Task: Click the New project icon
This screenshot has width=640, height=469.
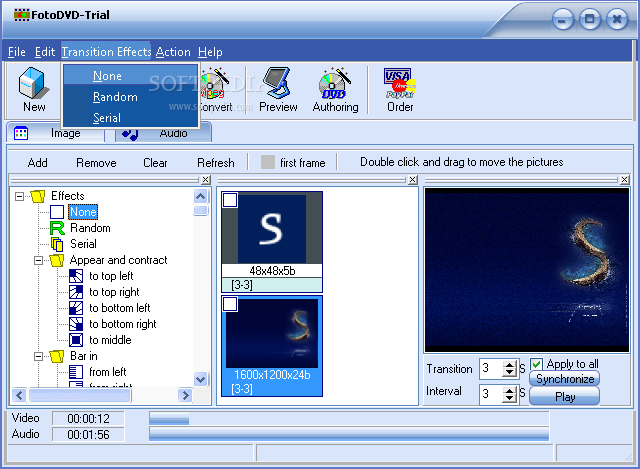Action: click(34, 83)
